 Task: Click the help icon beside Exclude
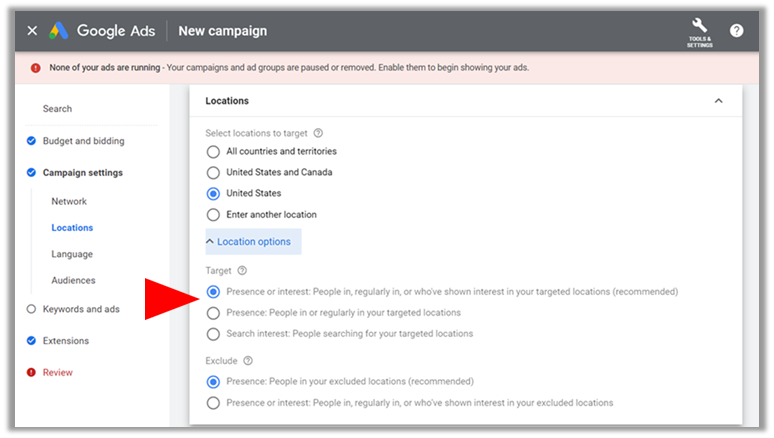[248, 360]
